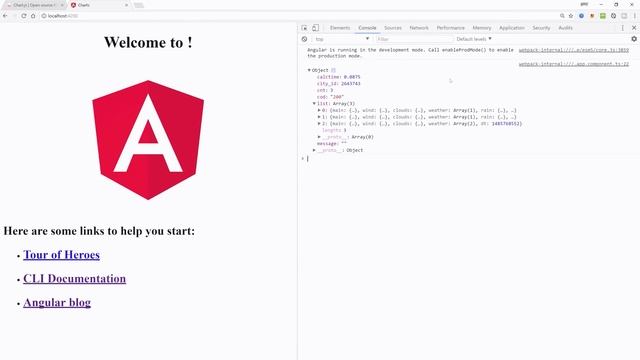Switch to the Elements tab
This screenshot has height=360, width=640.
(340, 28)
